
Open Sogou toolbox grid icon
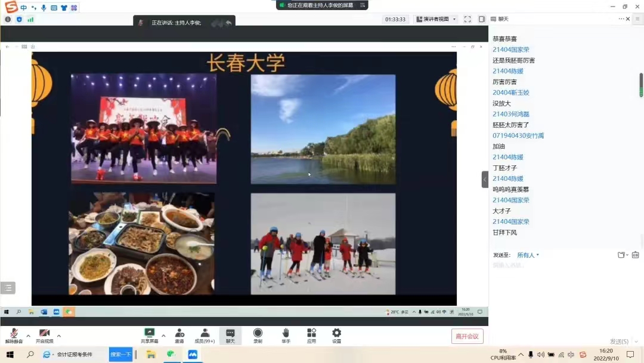coord(74,8)
